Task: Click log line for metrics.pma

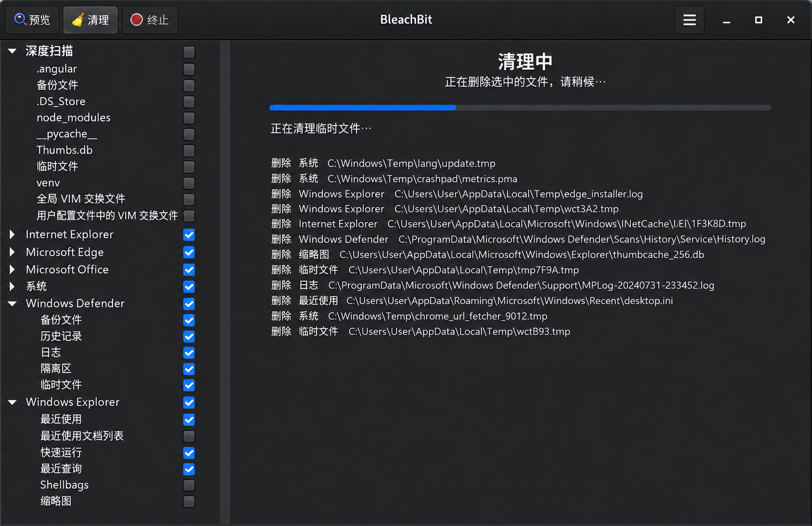Action: tap(394, 179)
